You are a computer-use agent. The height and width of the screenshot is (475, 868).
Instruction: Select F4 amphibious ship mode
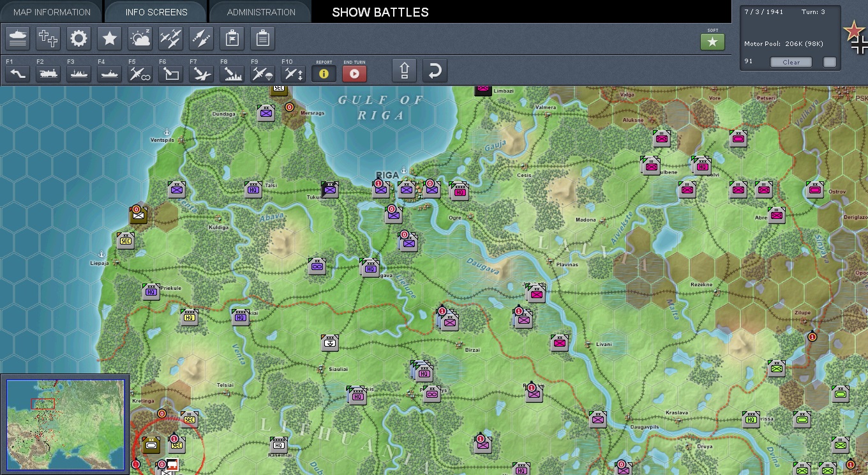pos(109,73)
